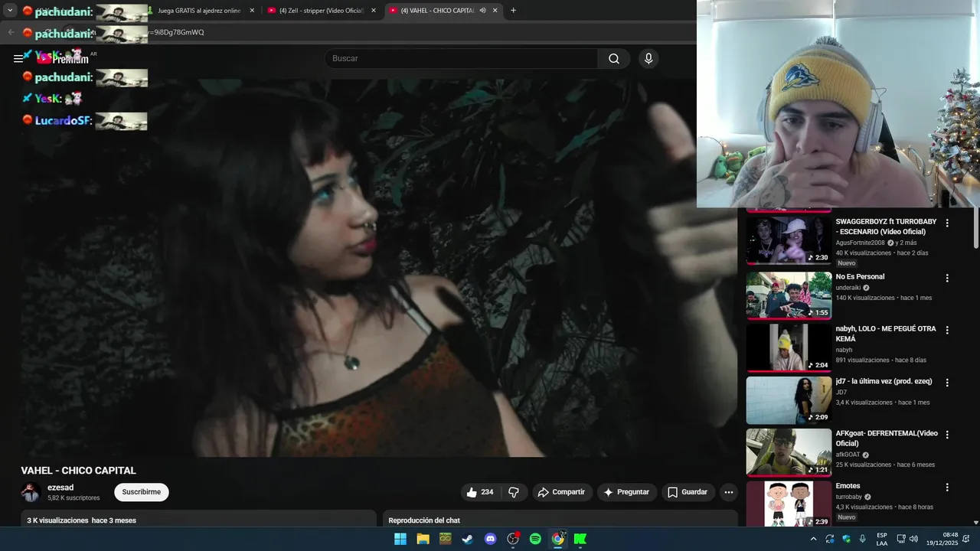The image size is (980, 551).
Task: Open options menu for Emotes video
Action: [x=947, y=487]
